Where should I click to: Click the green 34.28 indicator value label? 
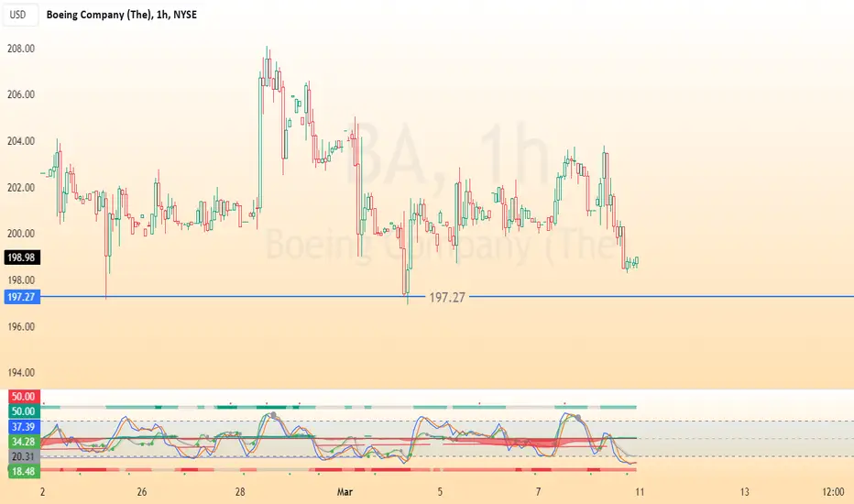[24, 442]
